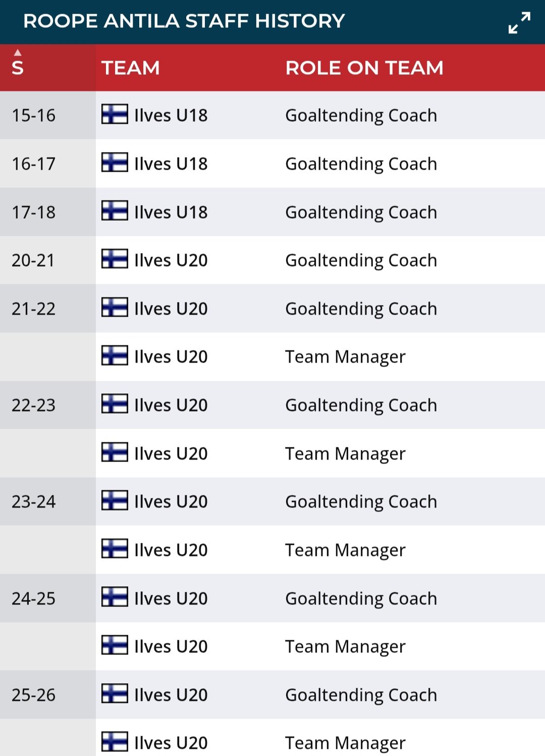Click the ROLE ON TEAM header
This screenshot has width=545, height=756.
pyautogui.click(x=364, y=68)
